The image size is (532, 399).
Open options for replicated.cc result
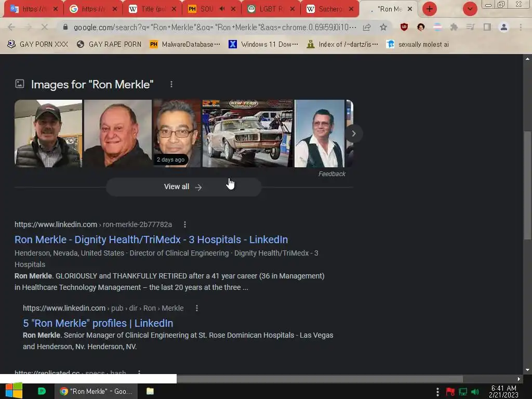(139, 373)
